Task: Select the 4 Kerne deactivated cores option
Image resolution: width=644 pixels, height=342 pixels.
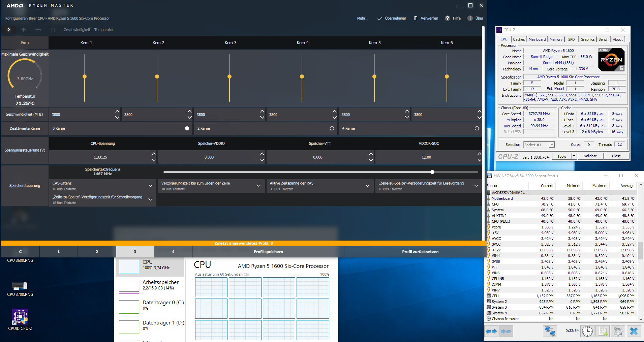Action: [x=477, y=128]
